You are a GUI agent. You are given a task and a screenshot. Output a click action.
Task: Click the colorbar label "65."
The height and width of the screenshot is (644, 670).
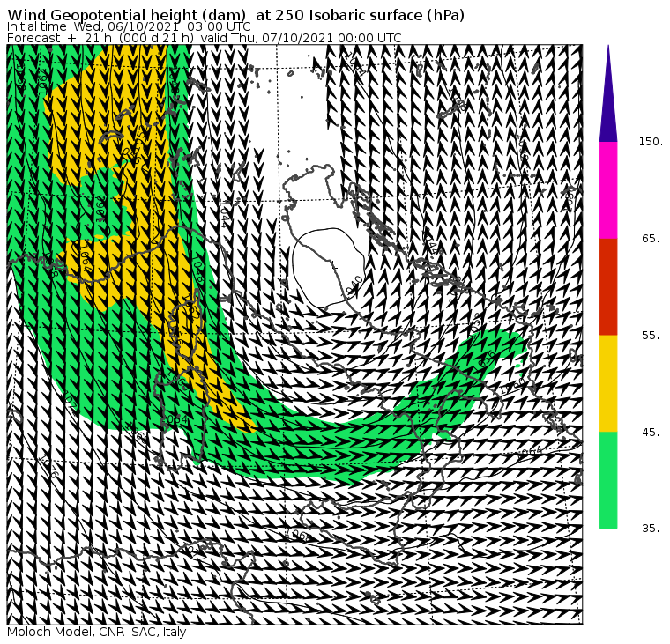(x=651, y=238)
